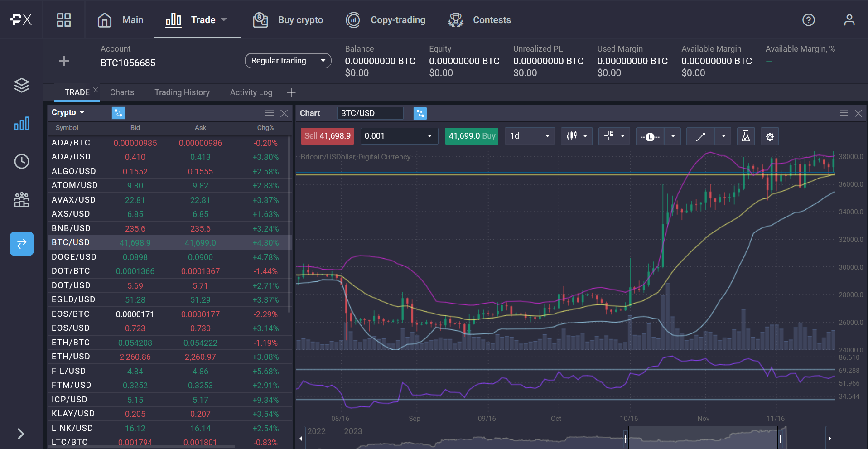Click the PrimeXBT logo
The image size is (868, 449).
click(x=21, y=19)
